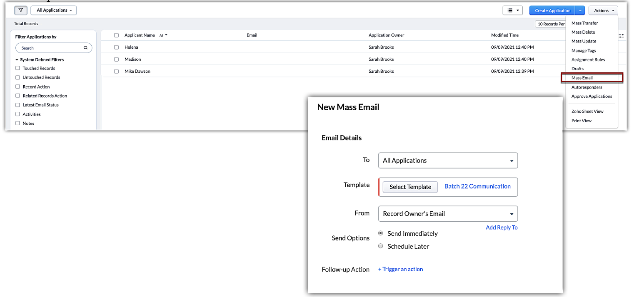
Task: Click the Create Application split arrow
Action: click(x=580, y=10)
